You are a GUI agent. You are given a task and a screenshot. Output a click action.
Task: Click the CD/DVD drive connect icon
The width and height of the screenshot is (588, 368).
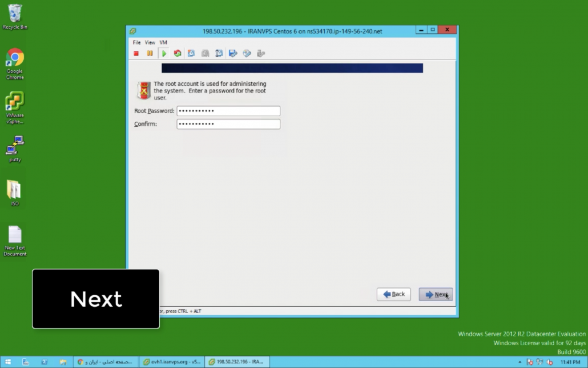click(247, 54)
